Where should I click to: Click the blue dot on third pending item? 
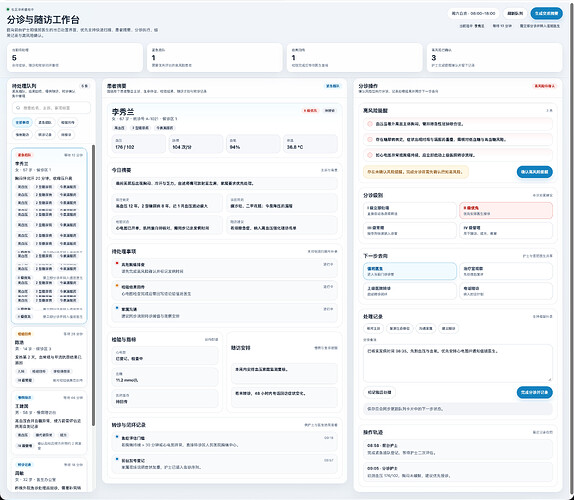[117, 308]
